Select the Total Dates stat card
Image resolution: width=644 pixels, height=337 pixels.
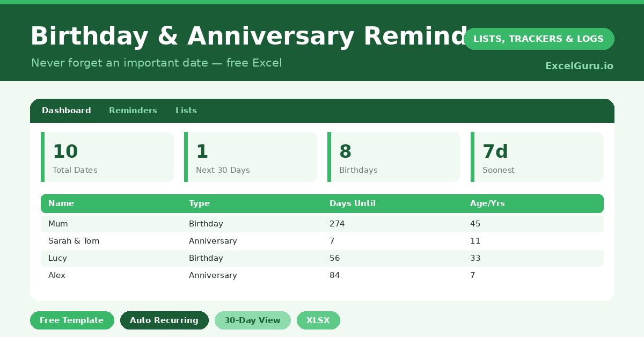107,157
